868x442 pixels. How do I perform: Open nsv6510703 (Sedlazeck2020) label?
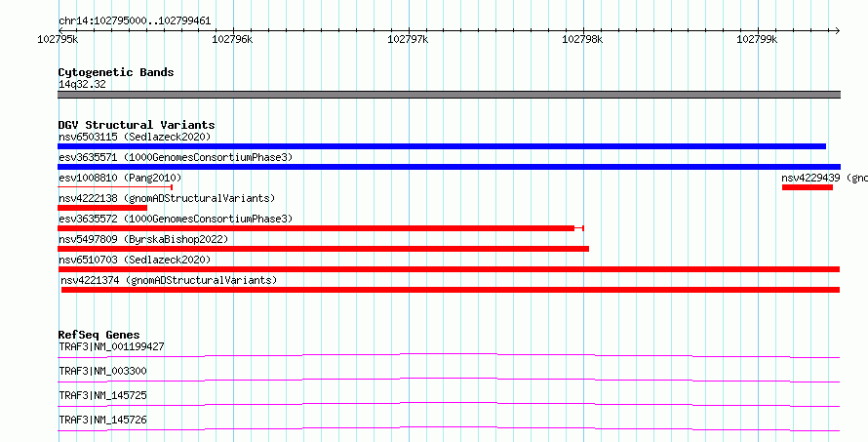point(135,260)
